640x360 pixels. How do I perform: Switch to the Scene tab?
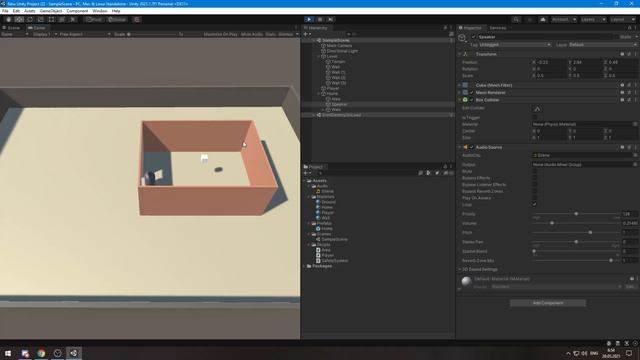coord(11,28)
